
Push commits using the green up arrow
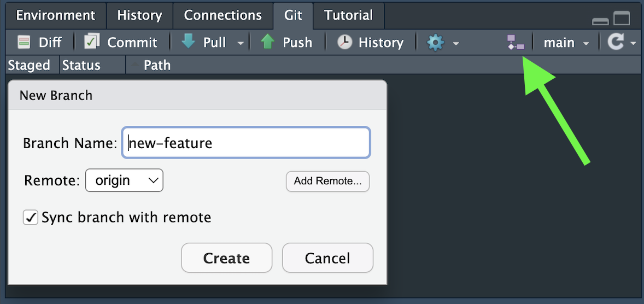(x=267, y=42)
